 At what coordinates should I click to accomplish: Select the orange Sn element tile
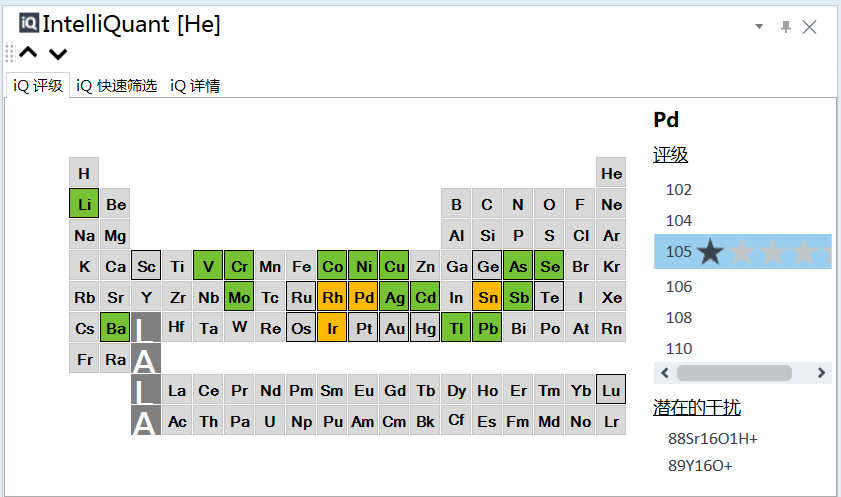click(487, 297)
